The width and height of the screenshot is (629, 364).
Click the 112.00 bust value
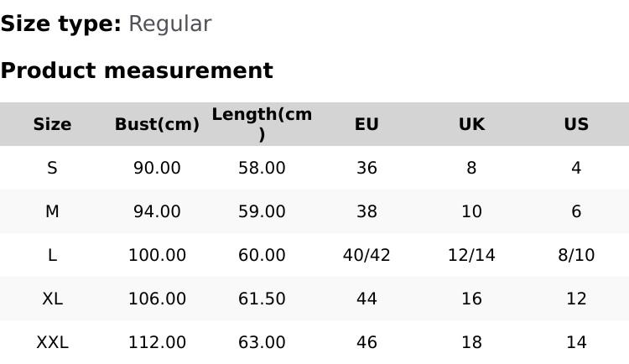coord(157,342)
